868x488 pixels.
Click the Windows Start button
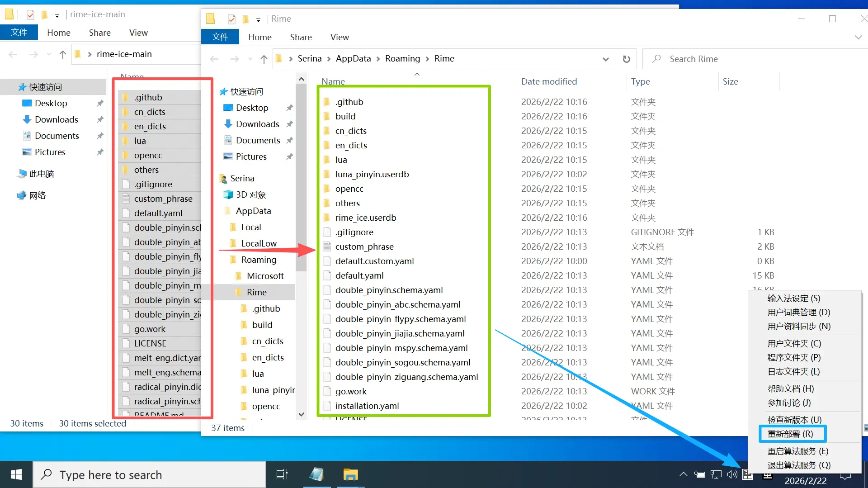(x=16, y=474)
